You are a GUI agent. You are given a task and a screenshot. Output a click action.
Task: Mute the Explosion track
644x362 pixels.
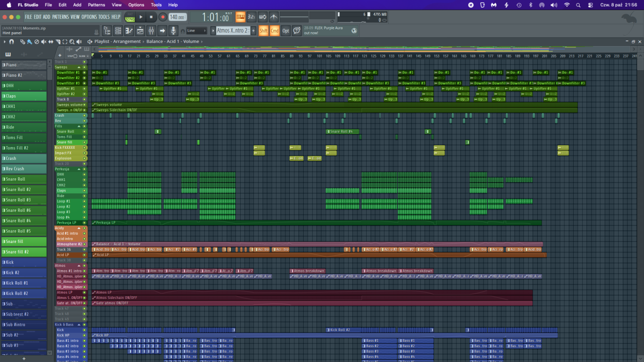click(84, 158)
